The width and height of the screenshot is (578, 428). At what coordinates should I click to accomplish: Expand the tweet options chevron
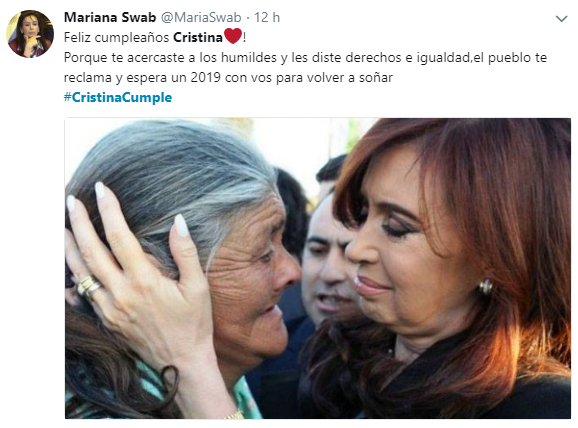tap(561, 18)
